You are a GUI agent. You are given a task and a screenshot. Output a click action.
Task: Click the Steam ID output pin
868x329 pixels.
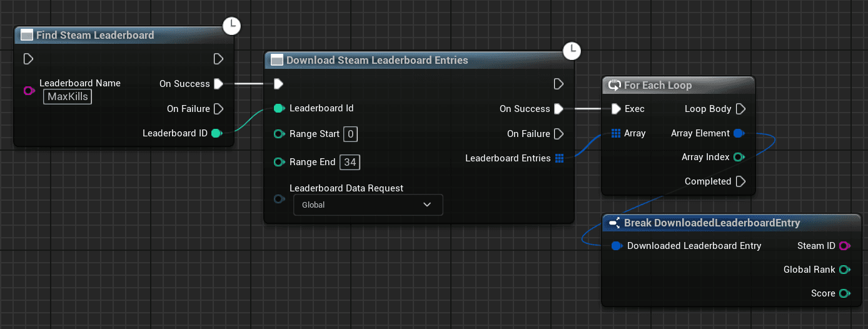point(844,246)
